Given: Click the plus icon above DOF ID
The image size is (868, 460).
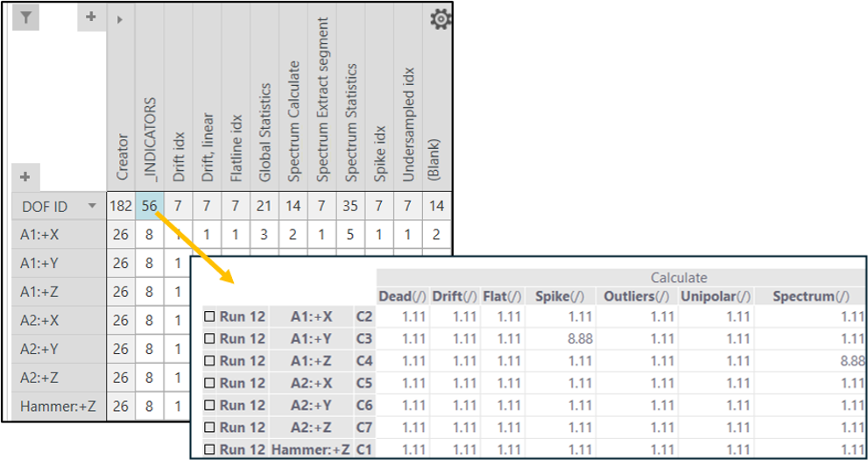Looking at the screenshot, I should [25, 176].
